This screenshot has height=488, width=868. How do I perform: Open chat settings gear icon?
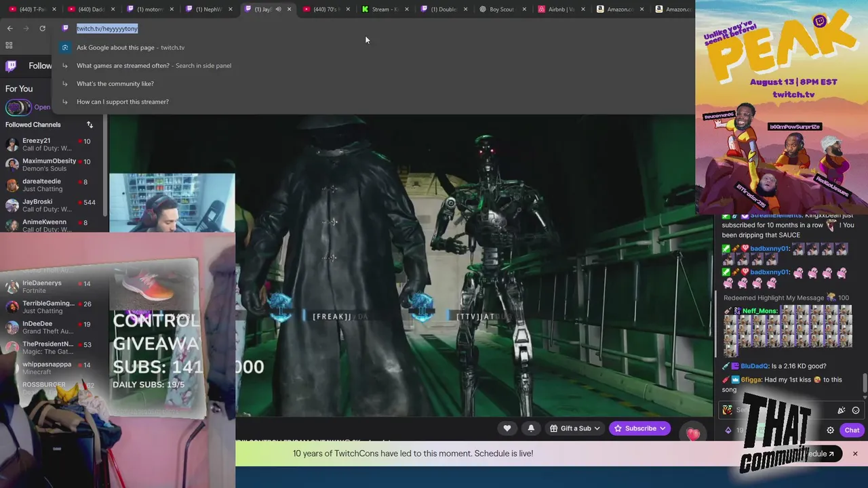click(830, 430)
